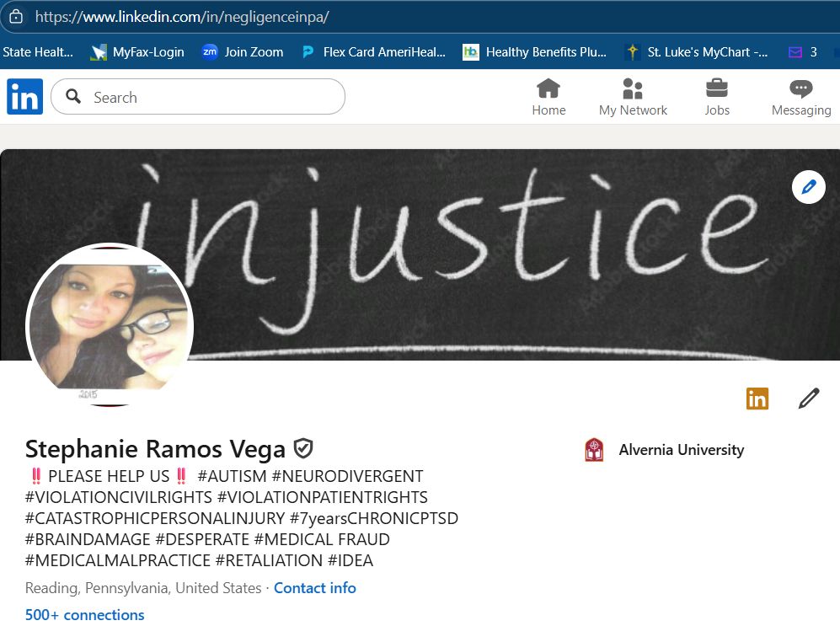Click the Stephanie Ramos Vega name heading
The height and width of the screenshot is (626, 840).
(155, 449)
